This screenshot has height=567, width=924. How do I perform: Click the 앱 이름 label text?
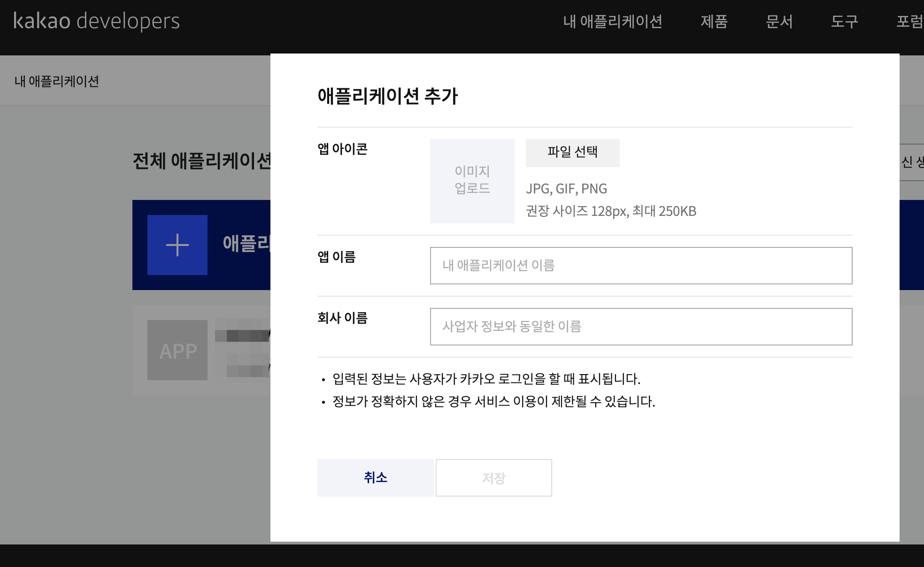tap(336, 257)
